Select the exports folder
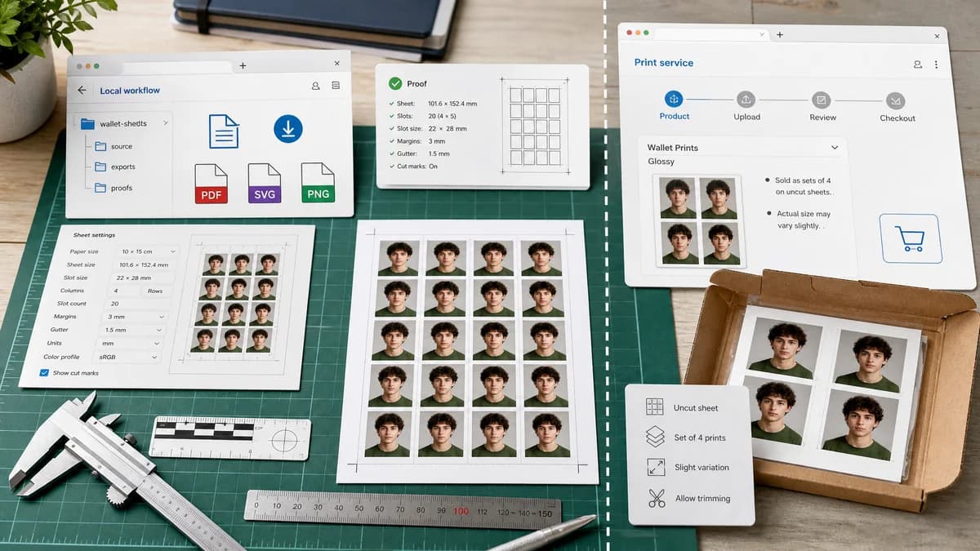Image resolution: width=980 pixels, height=551 pixels. point(114,167)
